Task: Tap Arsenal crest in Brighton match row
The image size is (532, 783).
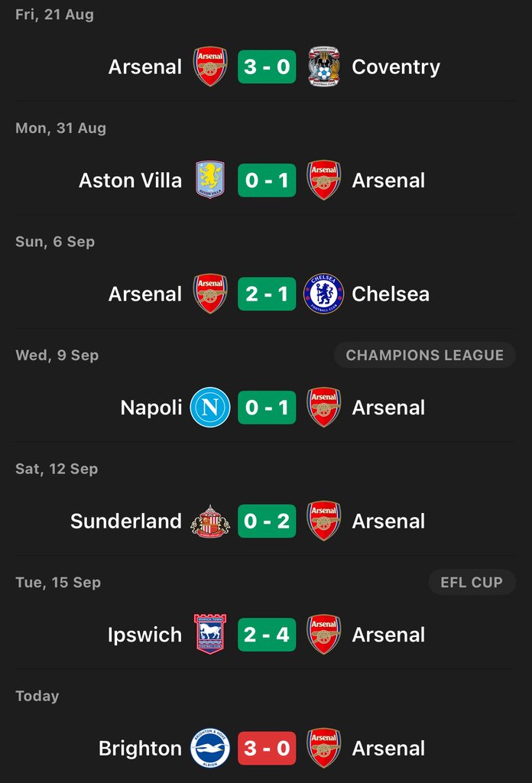Action: [x=324, y=748]
